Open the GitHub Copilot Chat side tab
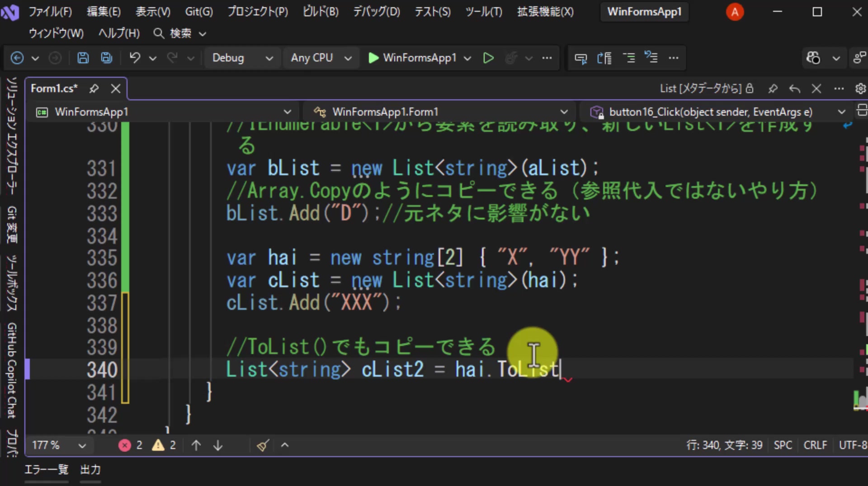 point(12,371)
